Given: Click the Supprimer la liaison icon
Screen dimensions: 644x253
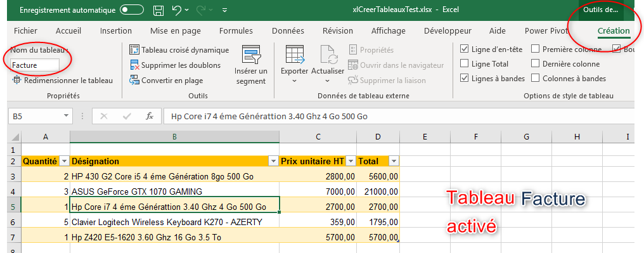Looking at the screenshot, I should coord(353,81).
